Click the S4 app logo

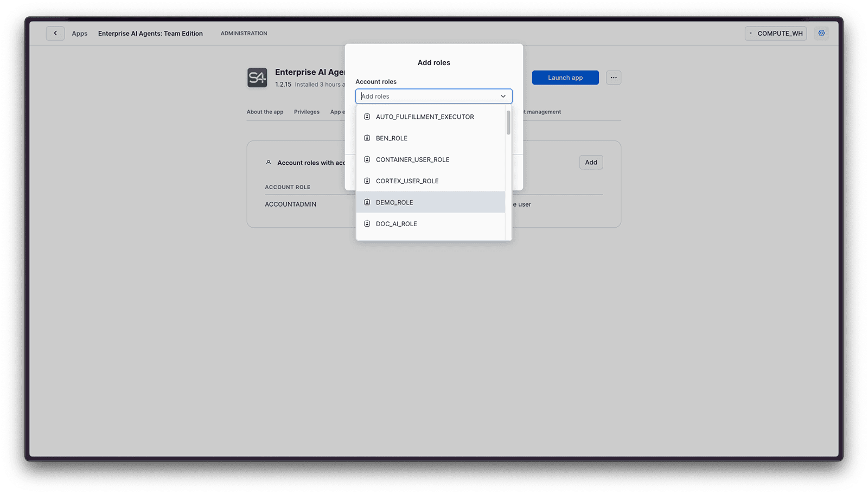click(x=257, y=77)
